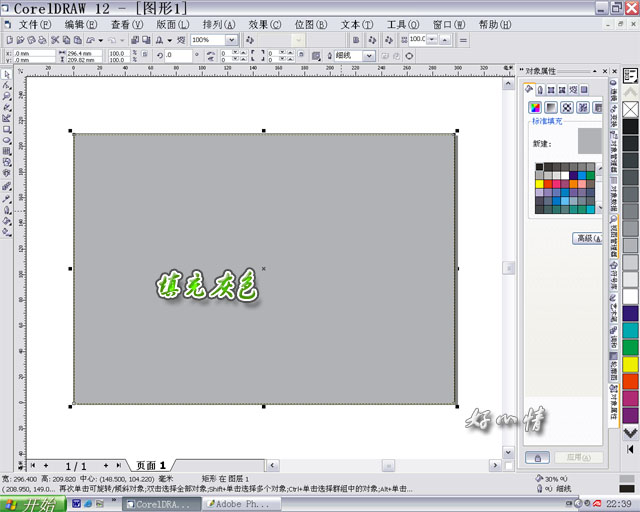Open application launcher dropdown arrow
The height and width of the screenshot is (512, 640).
click(x=169, y=40)
